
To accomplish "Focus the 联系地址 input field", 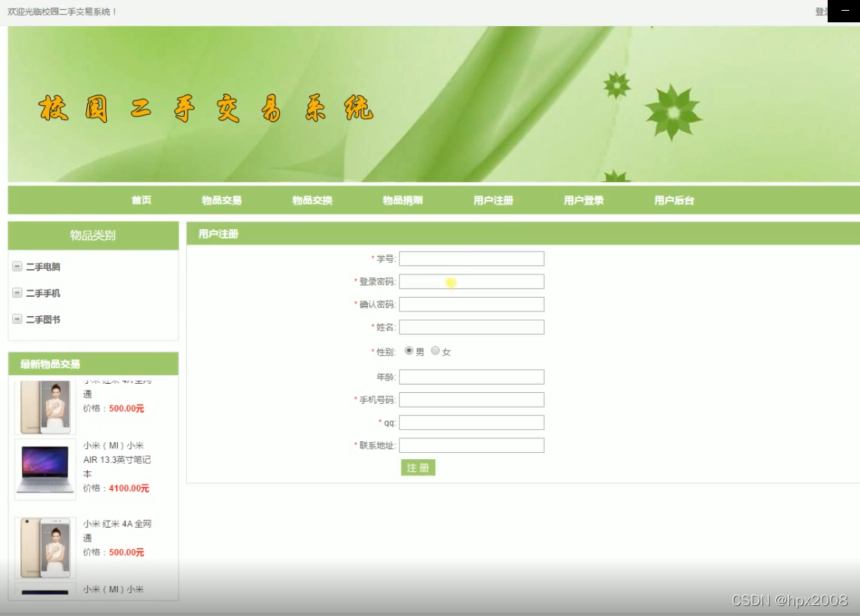I will pos(472,445).
